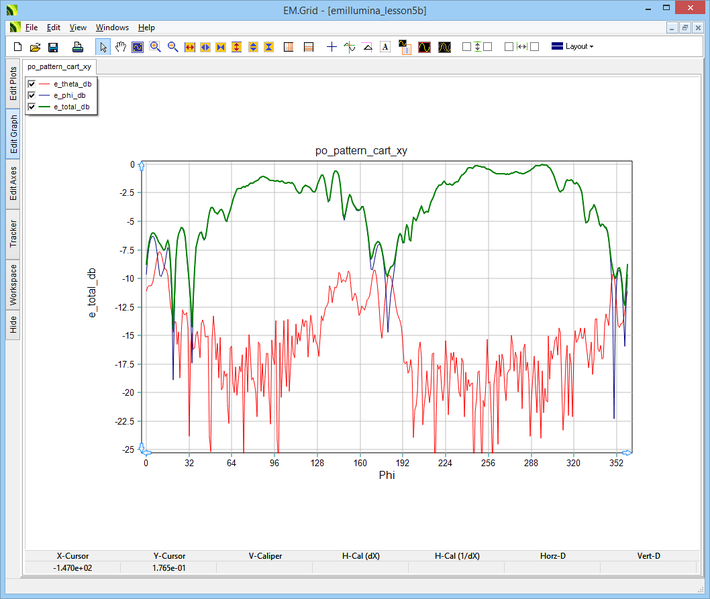This screenshot has width=710, height=599.
Task: Open the Layout dropdown
Action: coord(573,47)
